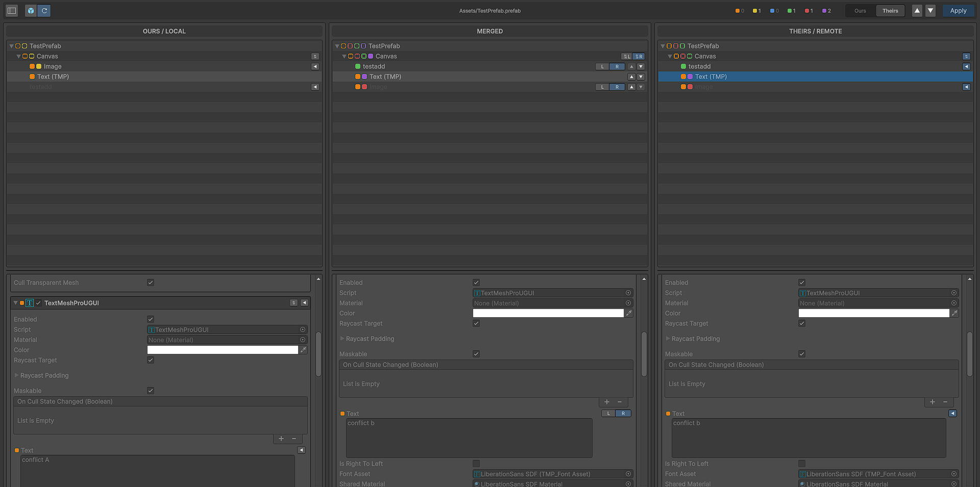Viewport: 980px width, 487px height.
Task: Click the left-arrow icon in Ours TextMeshProUGUI header
Action: [x=304, y=303]
